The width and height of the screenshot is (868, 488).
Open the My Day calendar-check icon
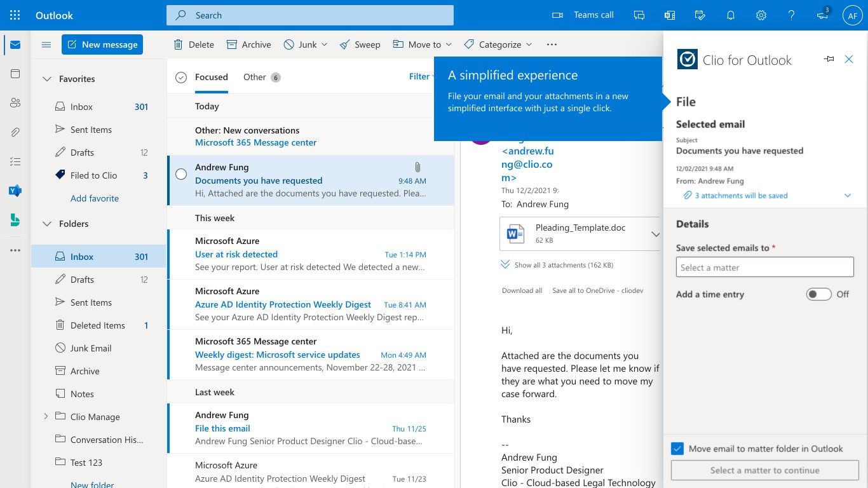pyautogui.click(x=700, y=15)
